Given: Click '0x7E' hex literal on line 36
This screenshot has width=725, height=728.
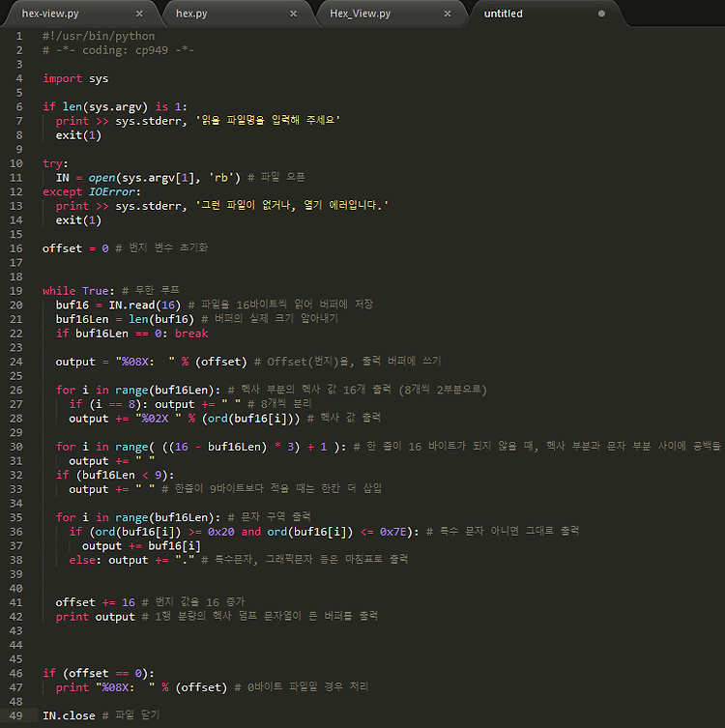Looking at the screenshot, I should 392,532.
